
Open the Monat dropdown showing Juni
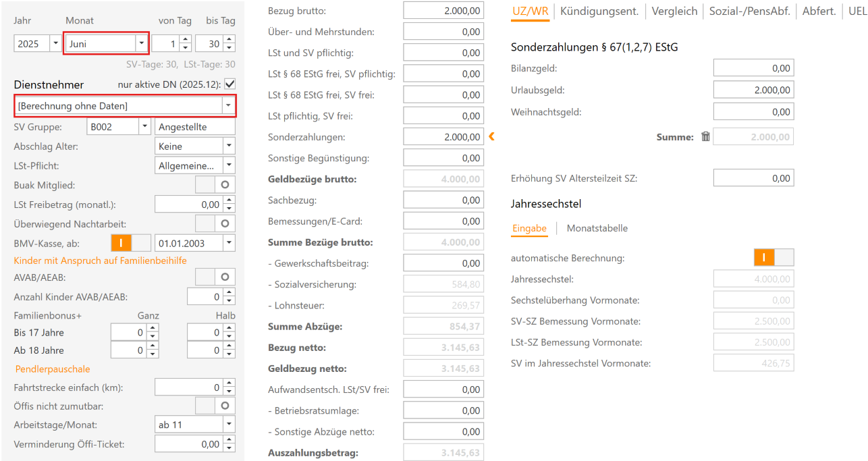[x=141, y=43]
